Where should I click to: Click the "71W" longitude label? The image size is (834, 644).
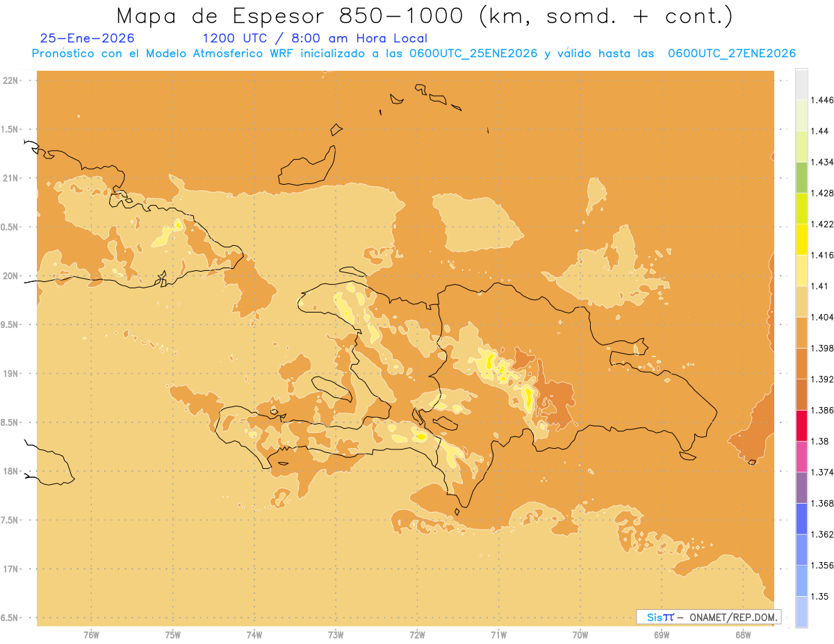tap(498, 635)
